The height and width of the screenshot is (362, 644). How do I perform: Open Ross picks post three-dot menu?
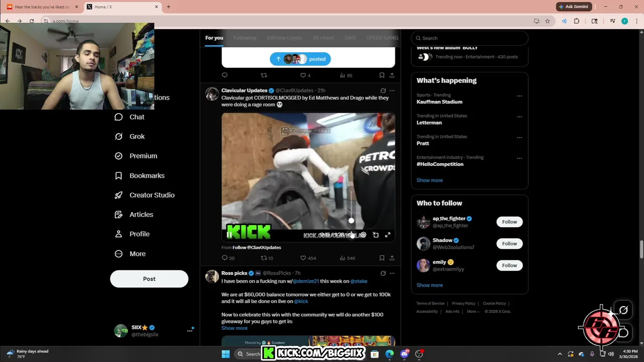pos(392,274)
